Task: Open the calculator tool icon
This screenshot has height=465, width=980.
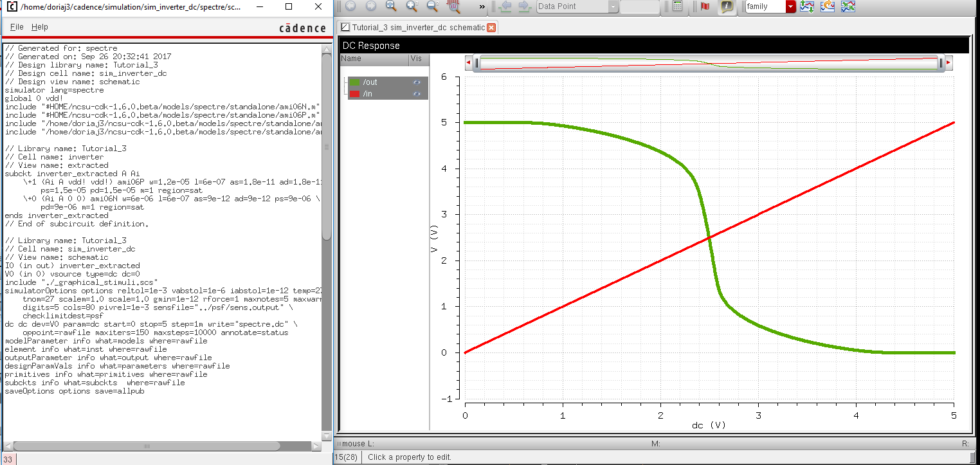Action: (676, 7)
